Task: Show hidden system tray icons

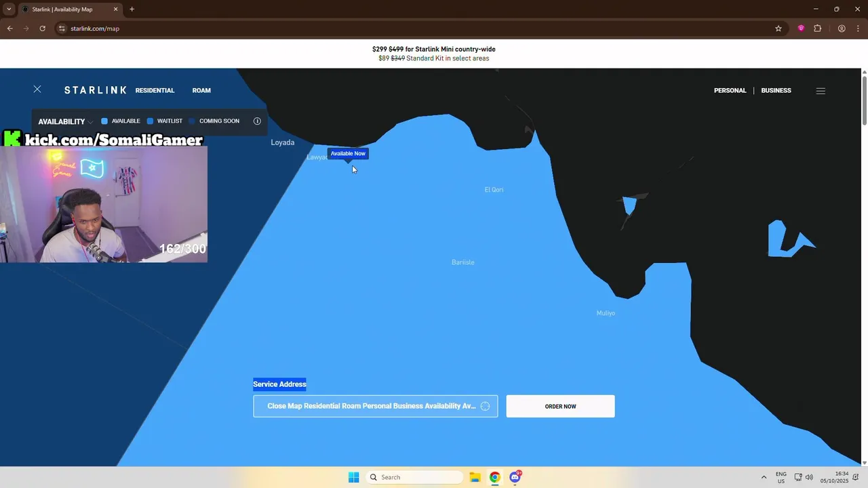Action: [x=764, y=477]
